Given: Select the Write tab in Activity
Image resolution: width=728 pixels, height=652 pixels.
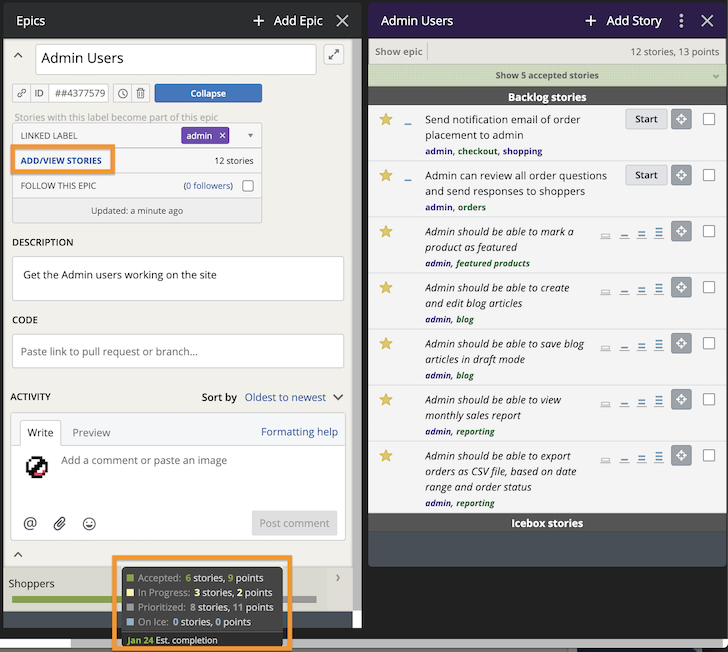Looking at the screenshot, I should pyautogui.click(x=40, y=432).
